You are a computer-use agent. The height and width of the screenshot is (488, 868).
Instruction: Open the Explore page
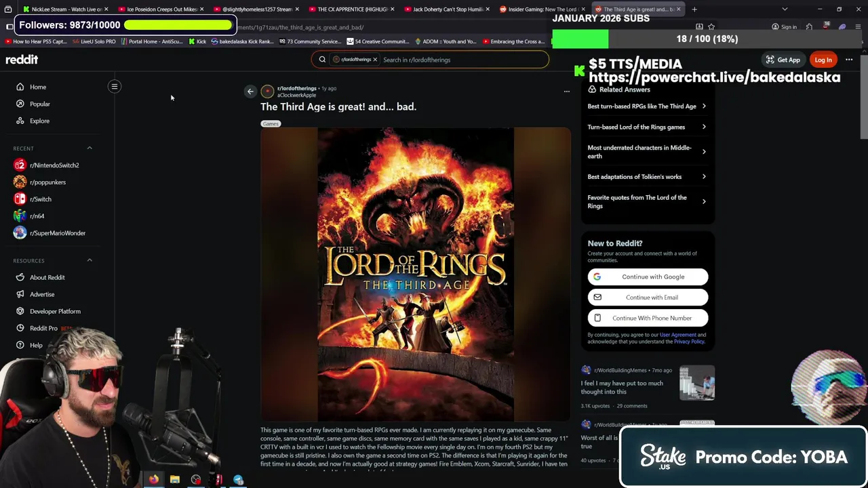coord(39,121)
